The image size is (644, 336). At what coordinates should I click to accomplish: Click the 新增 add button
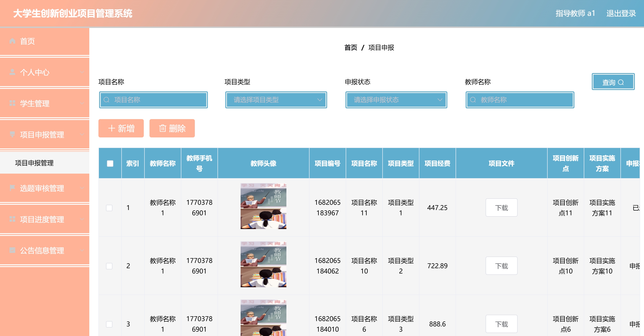(121, 128)
